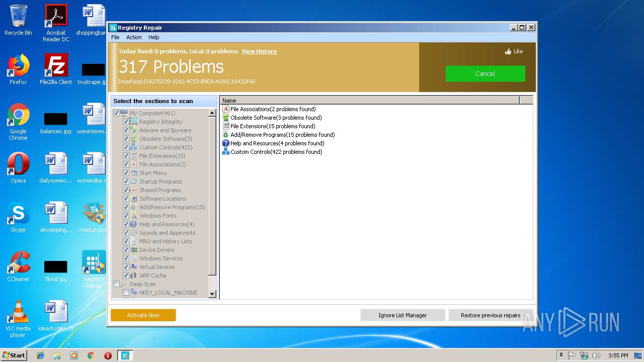644x362 pixels.
Task: Open the Action menu
Action: click(x=134, y=37)
